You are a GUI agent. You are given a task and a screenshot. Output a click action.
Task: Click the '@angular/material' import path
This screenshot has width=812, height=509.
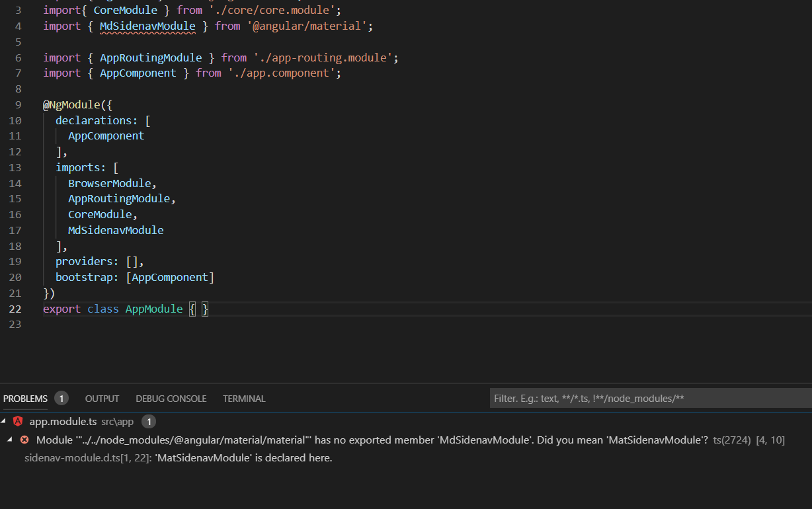pos(307,26)
